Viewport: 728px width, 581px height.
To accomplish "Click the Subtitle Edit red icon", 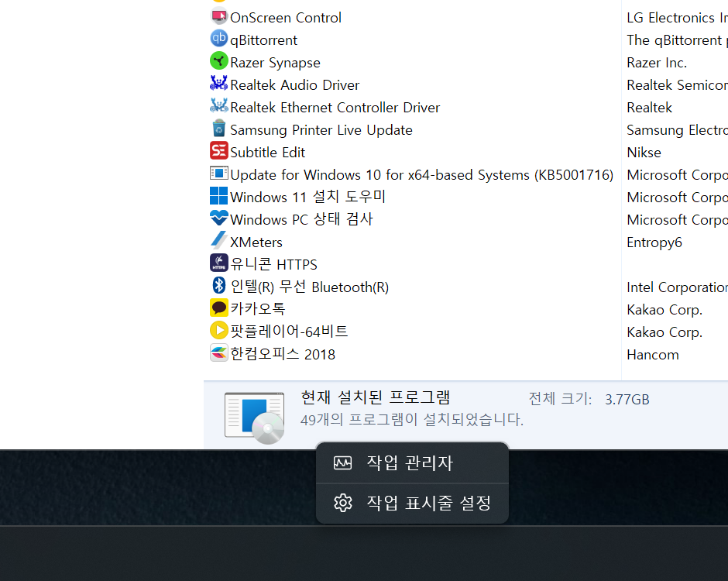I will tap(218, 151).
